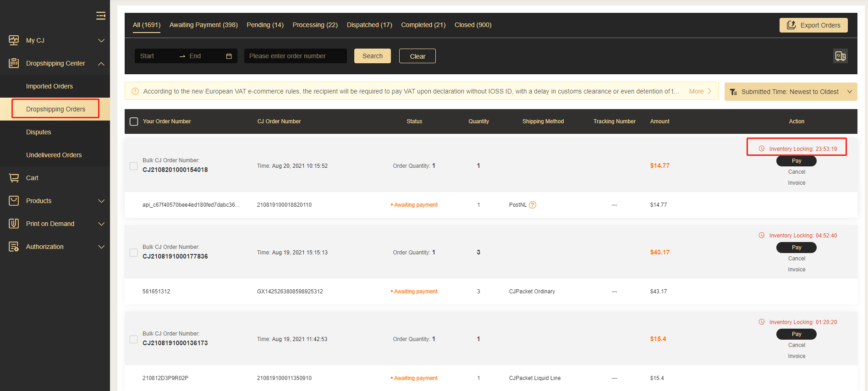Tick the select-all checkbox in table header
Viewport: 868px width, 391px height.
click(x=134, y=121)
